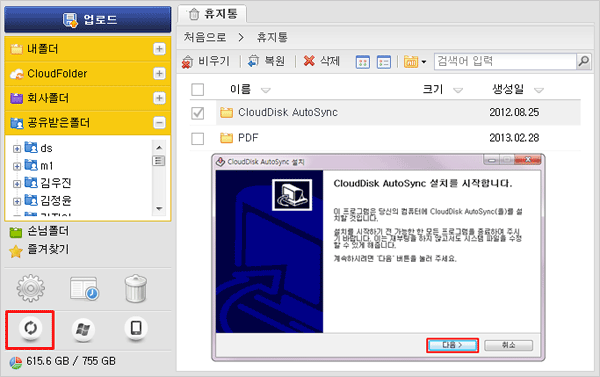
Task: Open the Windows client download icon
Action: point(83,329)
